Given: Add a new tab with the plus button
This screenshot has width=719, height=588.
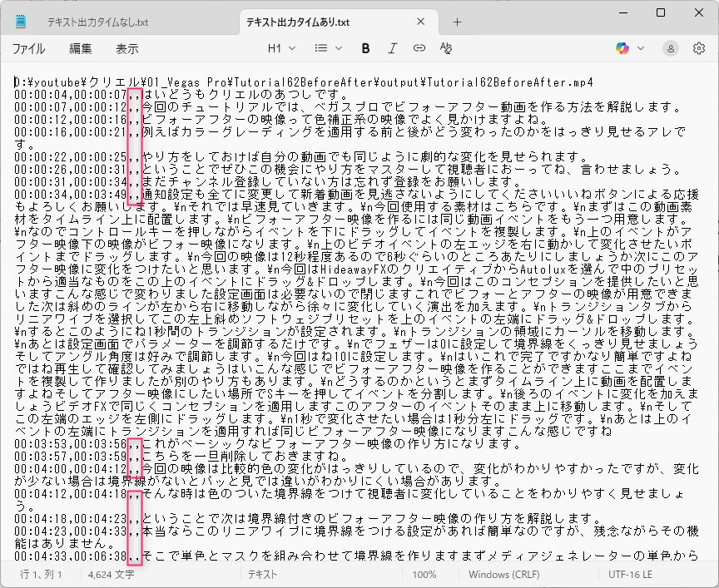Looking at the screenshot, I should (x=457, y=22).
